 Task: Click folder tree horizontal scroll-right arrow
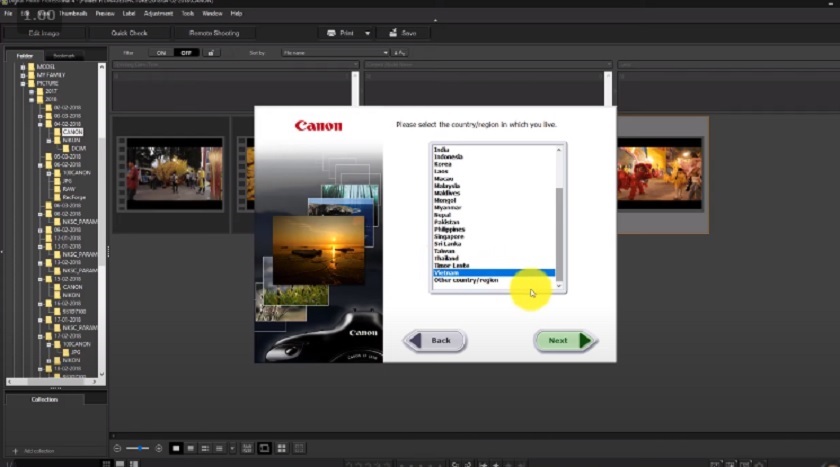coord(95,382)
